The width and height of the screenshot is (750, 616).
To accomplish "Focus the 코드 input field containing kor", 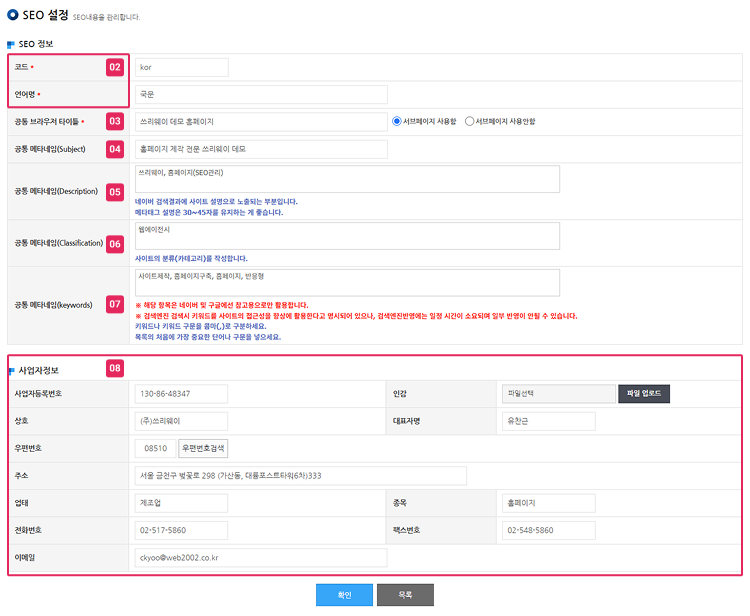I will (x=182, y=67).
